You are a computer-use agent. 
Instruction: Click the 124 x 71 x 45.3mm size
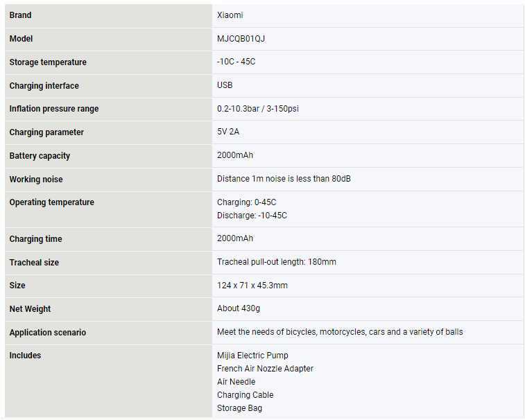[252, 286]
